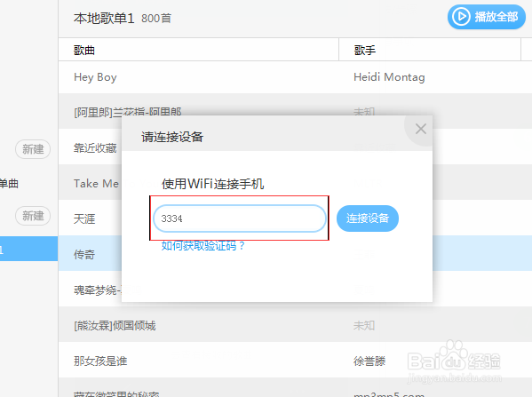Select the song Hey Boy

95,77
